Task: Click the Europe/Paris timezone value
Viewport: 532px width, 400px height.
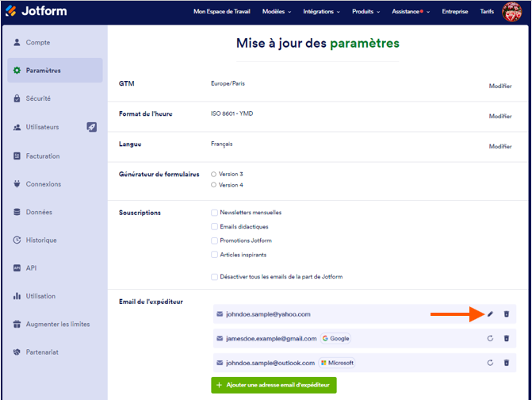Action: (x=228, y=83)
